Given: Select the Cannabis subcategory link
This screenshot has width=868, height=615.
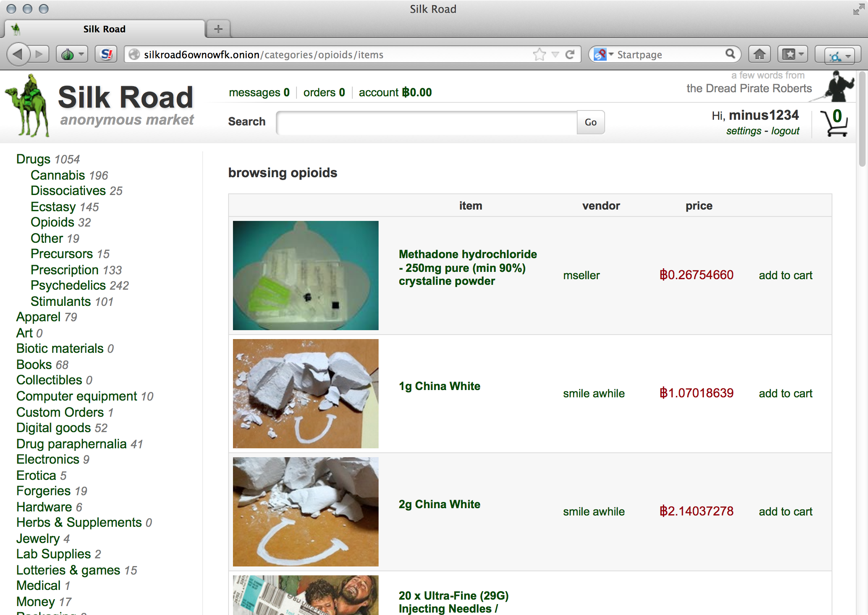Looking at the screenshot, I should 57,175.
